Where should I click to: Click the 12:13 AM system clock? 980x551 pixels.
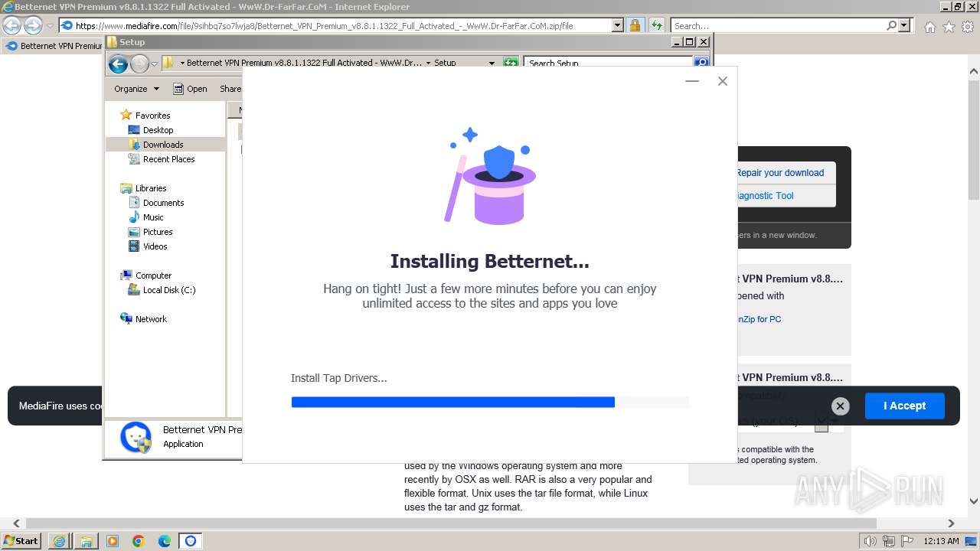(x=941, y=541)
